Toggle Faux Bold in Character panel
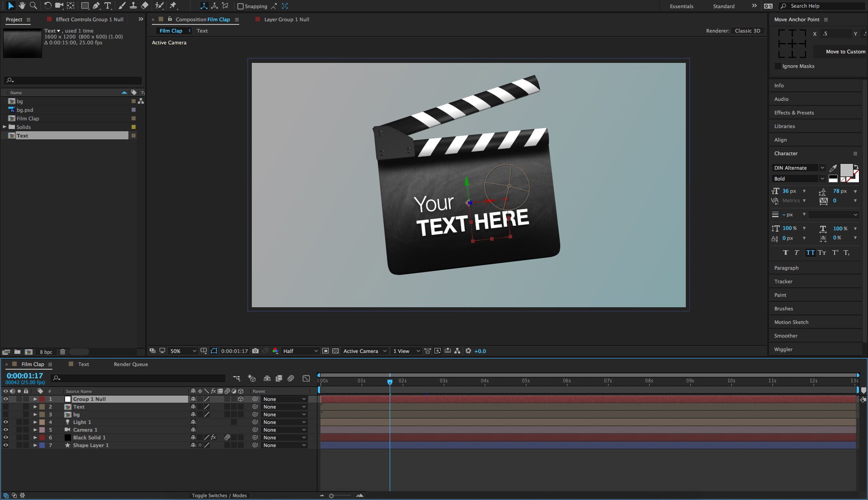This screenshot has width=868, height=500. [785, 252]
